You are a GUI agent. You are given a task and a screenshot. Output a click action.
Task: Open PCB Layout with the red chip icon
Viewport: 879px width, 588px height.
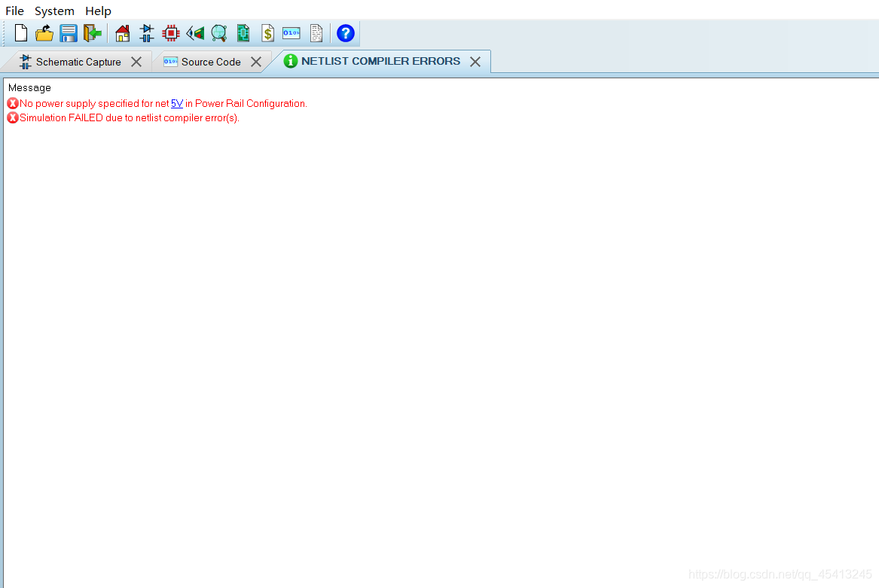click(x=170, y=34)
